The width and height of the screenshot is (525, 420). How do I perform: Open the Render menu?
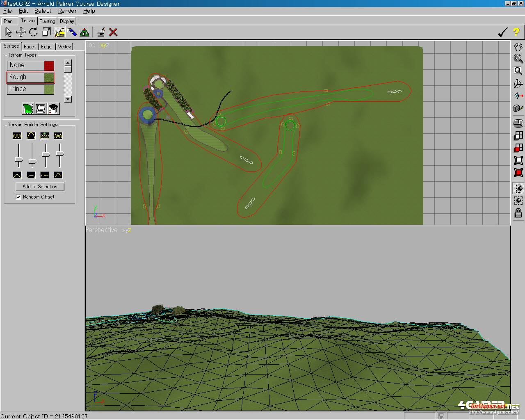point(67,11)
